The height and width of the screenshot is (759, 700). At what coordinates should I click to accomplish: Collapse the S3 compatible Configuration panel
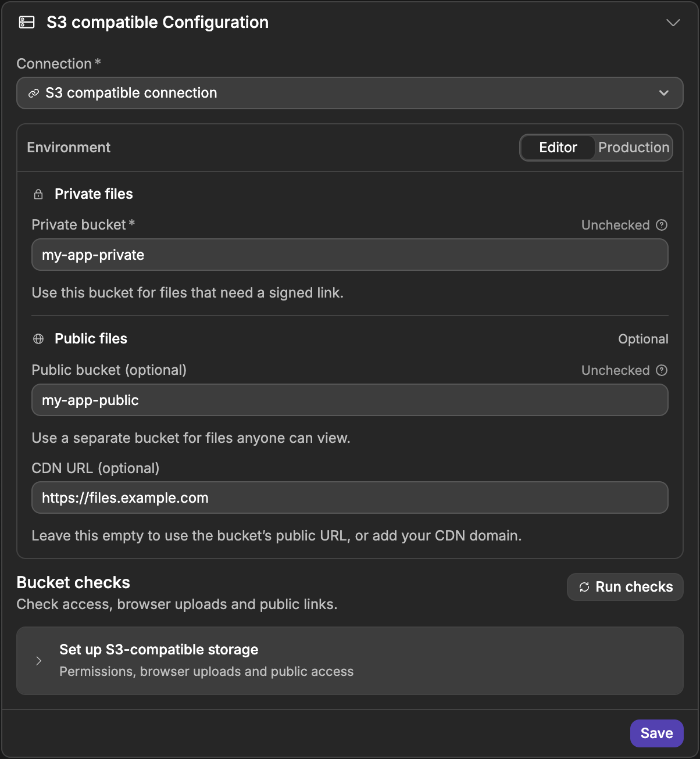pos(673,23)
